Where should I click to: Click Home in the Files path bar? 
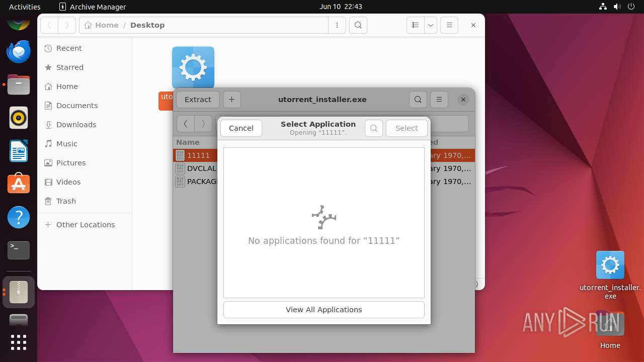tap(102, 25)
